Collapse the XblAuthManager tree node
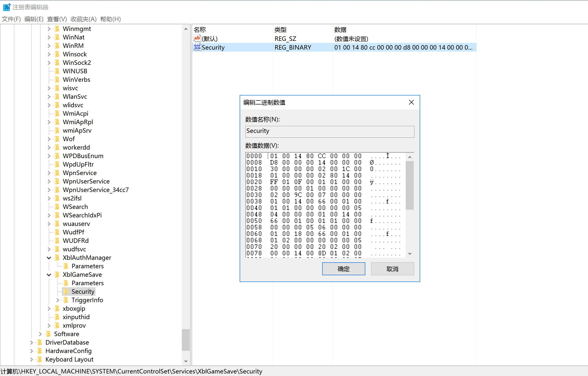 (49, 258)
